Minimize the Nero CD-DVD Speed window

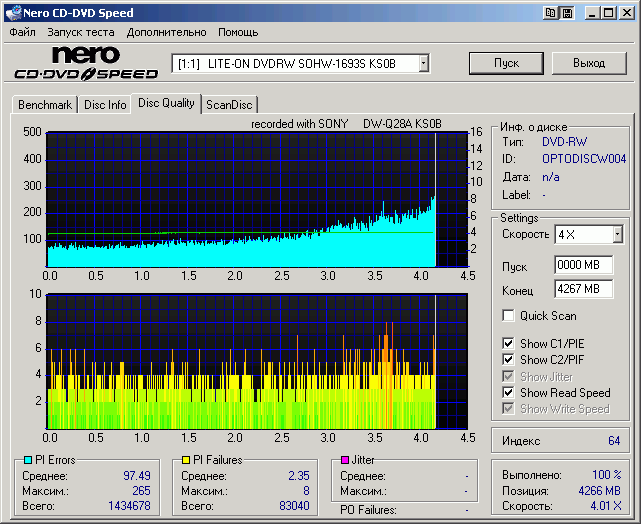click(593, 13)
